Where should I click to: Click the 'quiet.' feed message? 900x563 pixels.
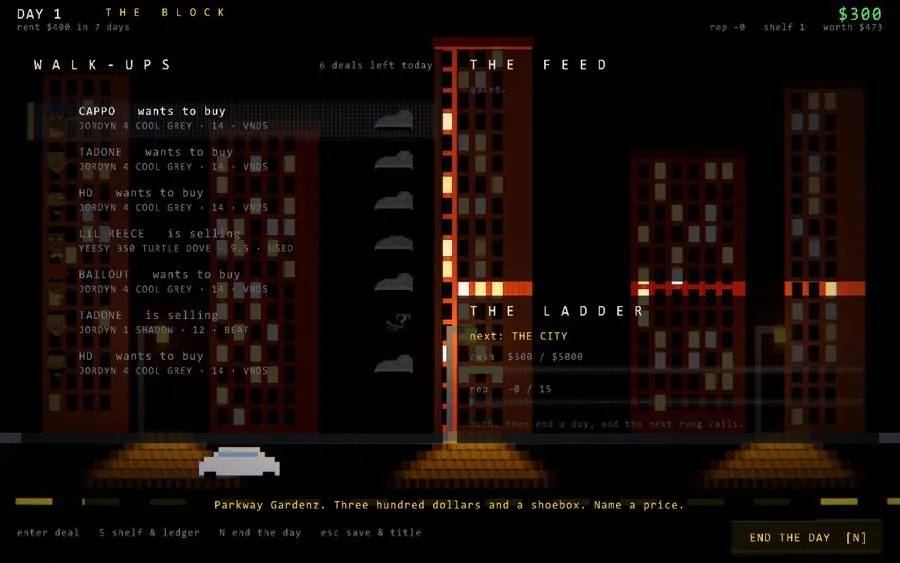[488, 90]
